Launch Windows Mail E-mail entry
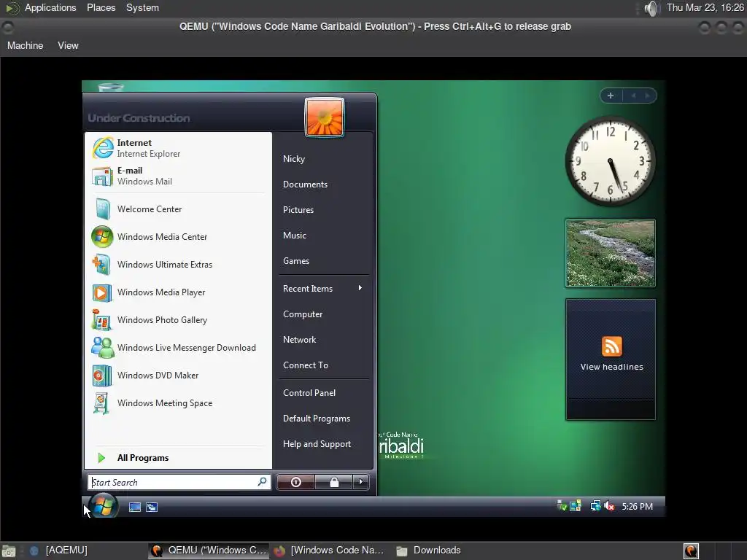This screenshot has height=560, width=747. point(178,176)
